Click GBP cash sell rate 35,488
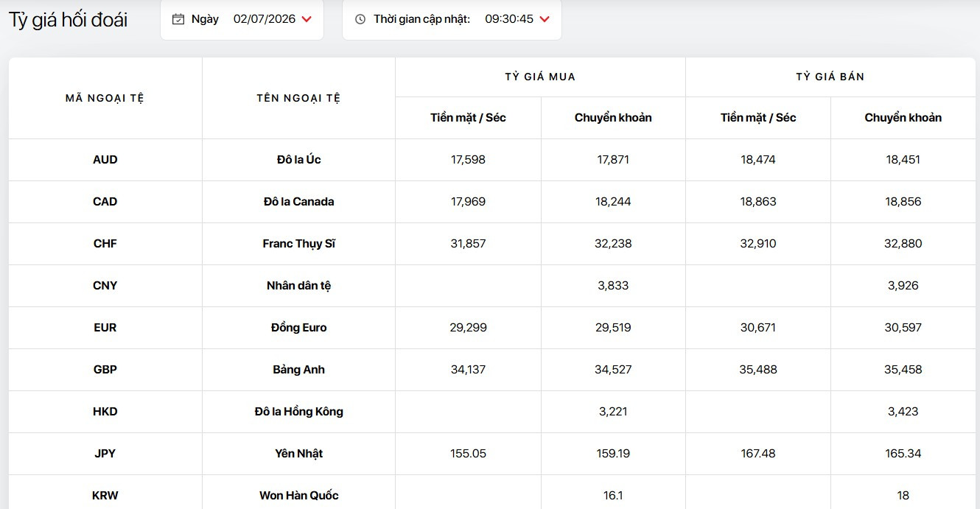This screenshot has width=980, height=509. point(758,370)
